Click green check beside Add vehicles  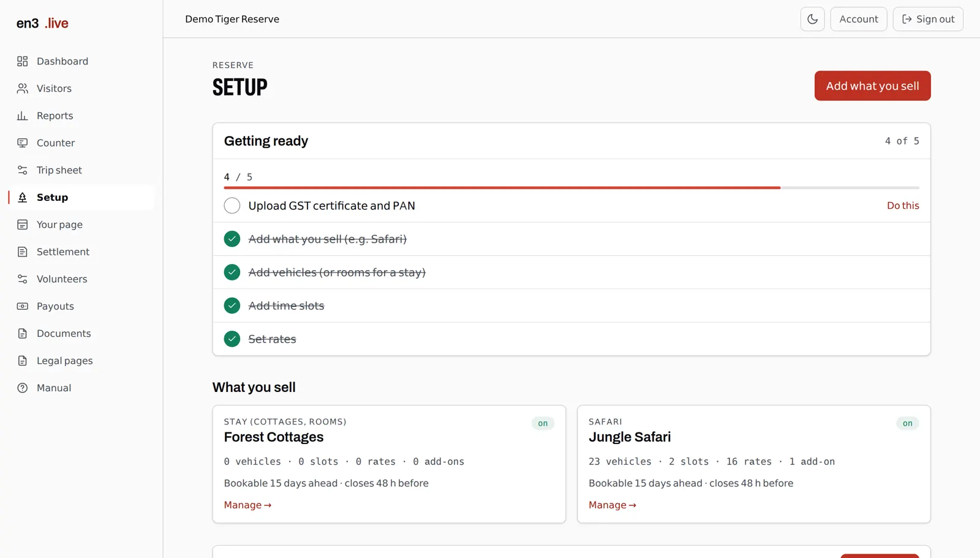tap(232, 272)
